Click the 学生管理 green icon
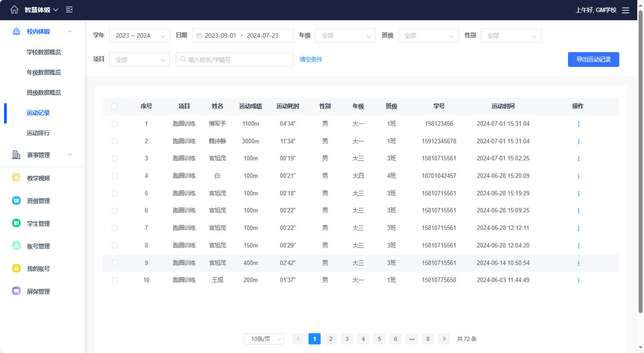Viewport: 644px width, 353px height. click(x=16, y=223)
